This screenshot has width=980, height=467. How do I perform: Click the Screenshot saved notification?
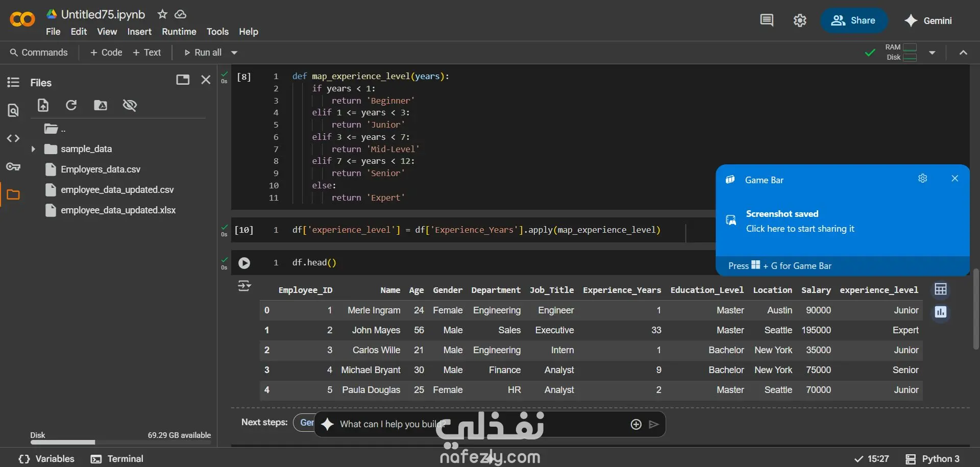(843, 221)
